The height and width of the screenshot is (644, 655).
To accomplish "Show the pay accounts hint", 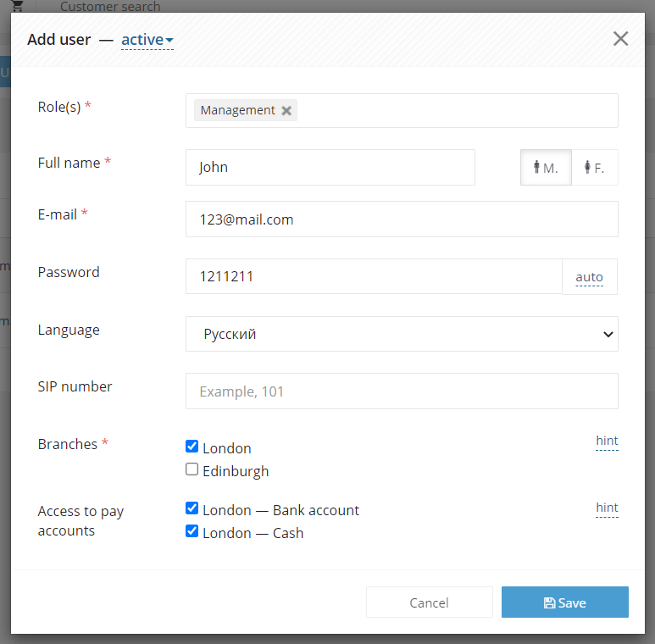I will (607, 508).
